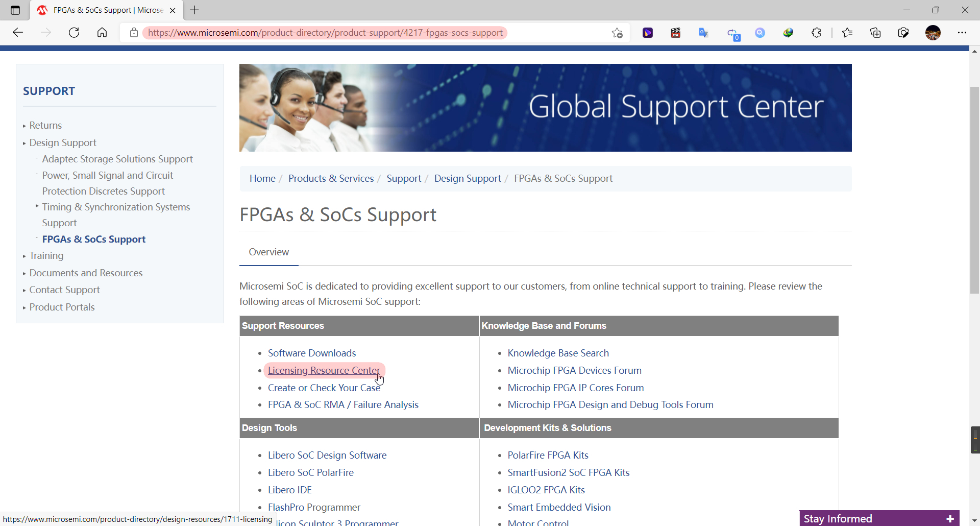The image size is (980, 526).
Task: Reload the page with the refresh icon
Action: tap(74, 33)
